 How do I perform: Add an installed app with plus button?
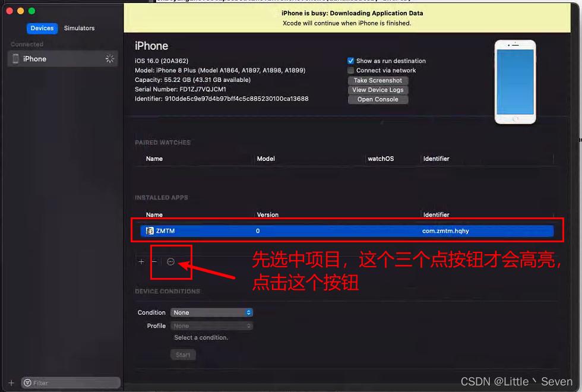141,262
